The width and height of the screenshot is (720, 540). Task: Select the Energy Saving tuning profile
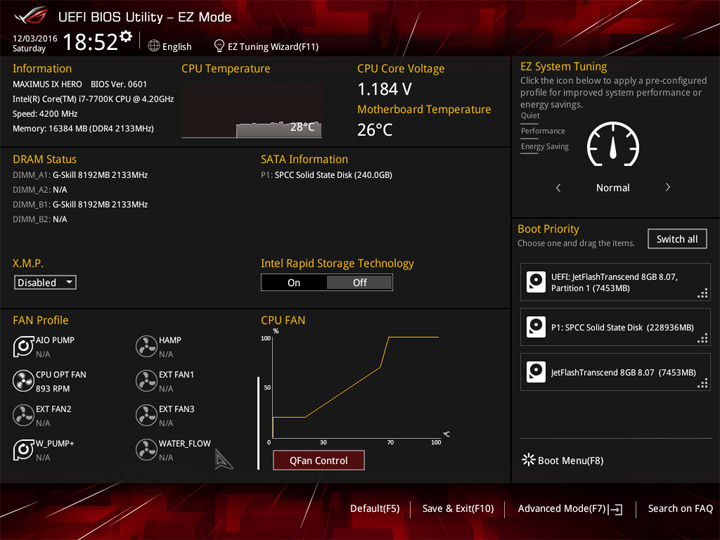pyautogui.click(x=545, y=146)
